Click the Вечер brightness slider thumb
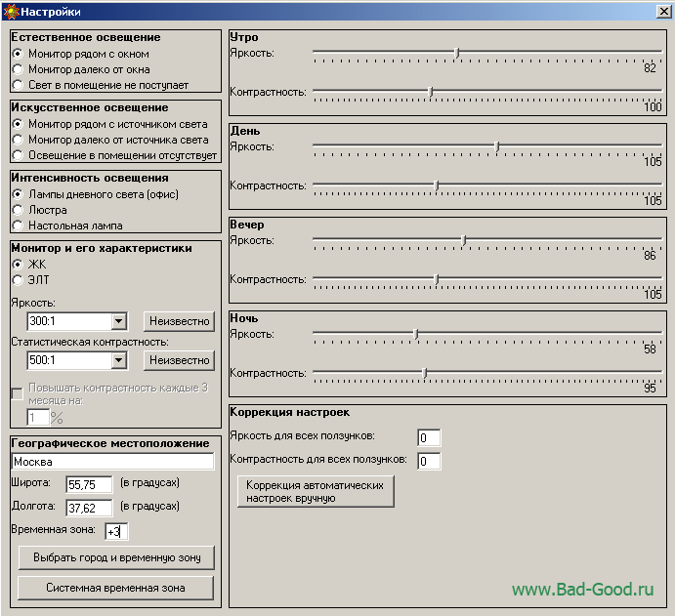The image size is (675, 616). (x=464, y=240)
